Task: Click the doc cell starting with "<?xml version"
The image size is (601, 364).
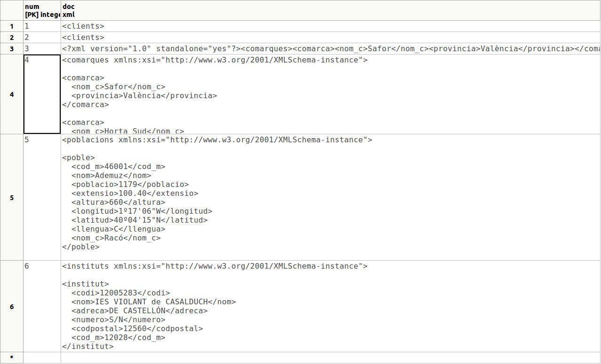Action: 330,49
